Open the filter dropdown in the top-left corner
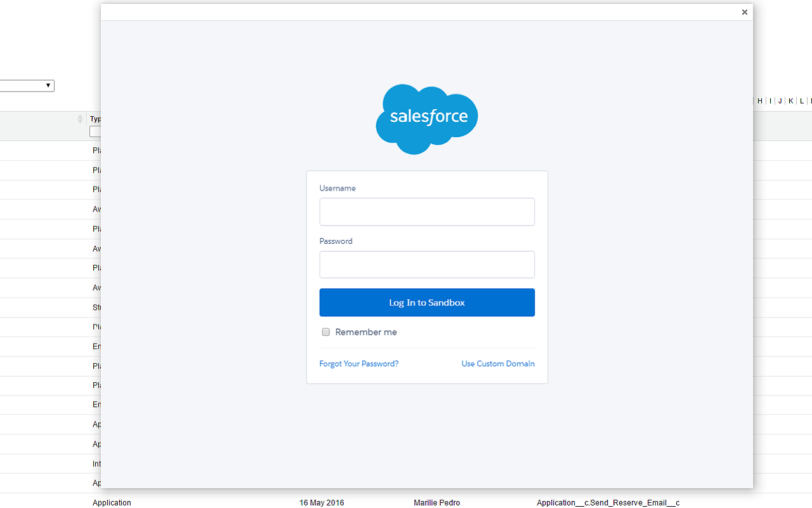 27,85
